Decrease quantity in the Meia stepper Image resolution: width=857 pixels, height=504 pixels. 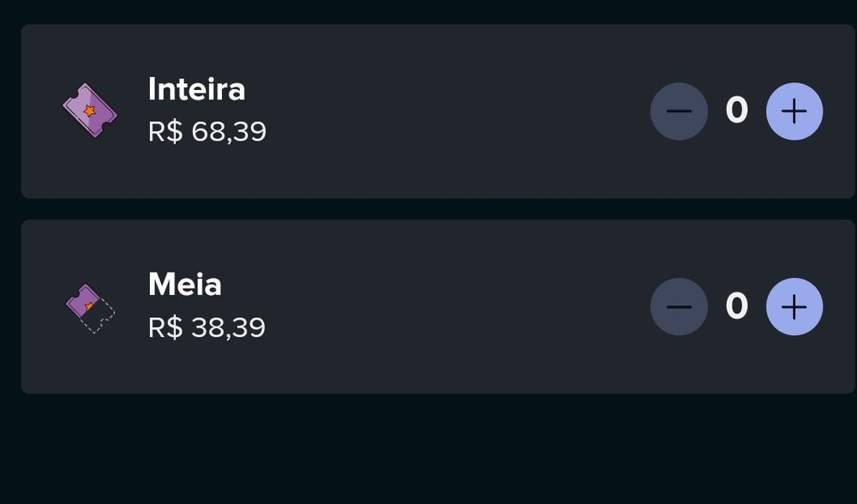679,307
